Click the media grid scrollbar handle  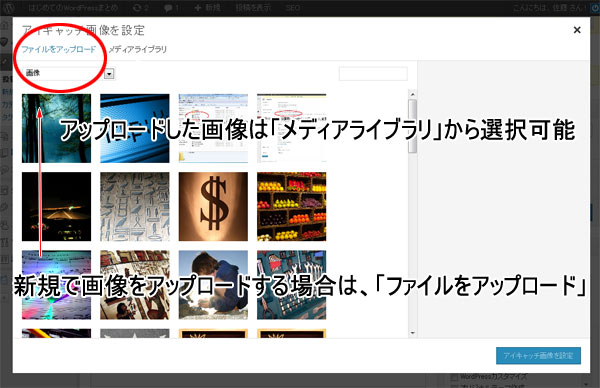tap(412, 126)
